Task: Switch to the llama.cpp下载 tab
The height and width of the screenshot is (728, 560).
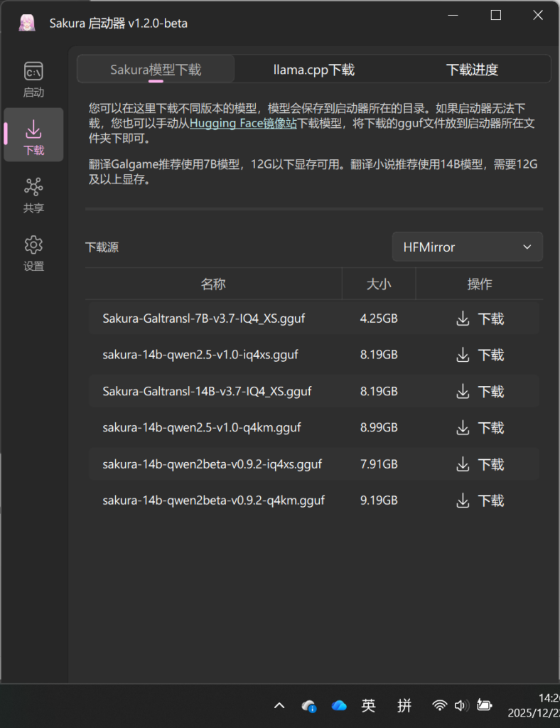Action: [313, 70]
